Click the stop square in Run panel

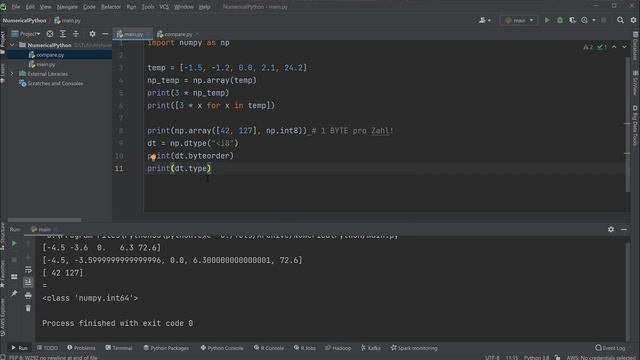14,260
